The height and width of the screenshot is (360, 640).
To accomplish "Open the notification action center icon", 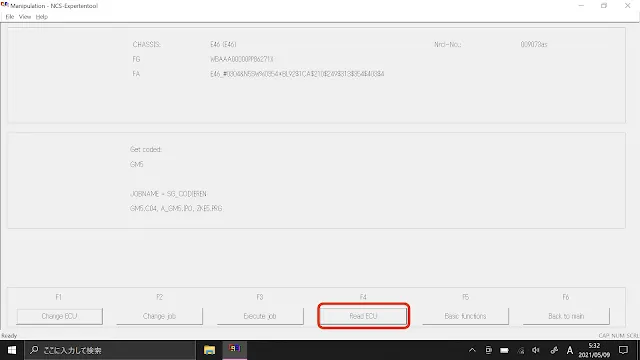I will (x=623, y=350).
